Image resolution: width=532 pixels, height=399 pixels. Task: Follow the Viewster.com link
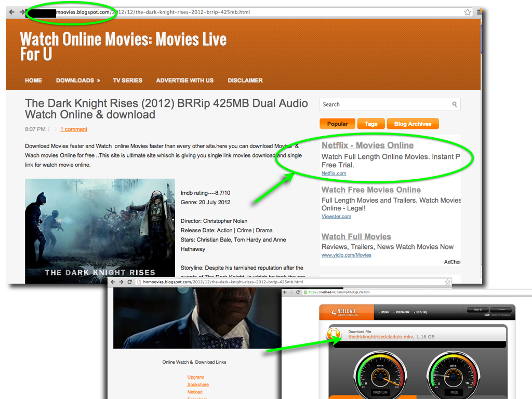tap(336, 216)
